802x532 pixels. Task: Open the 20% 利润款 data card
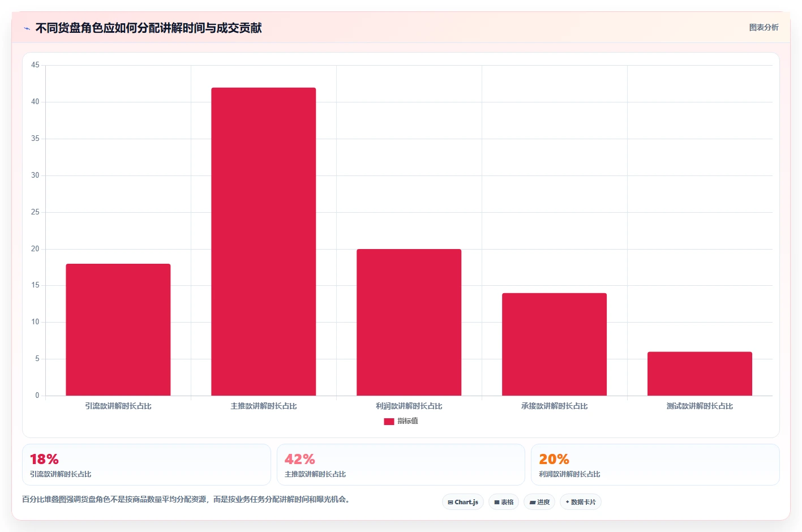[x=655, y=465]
